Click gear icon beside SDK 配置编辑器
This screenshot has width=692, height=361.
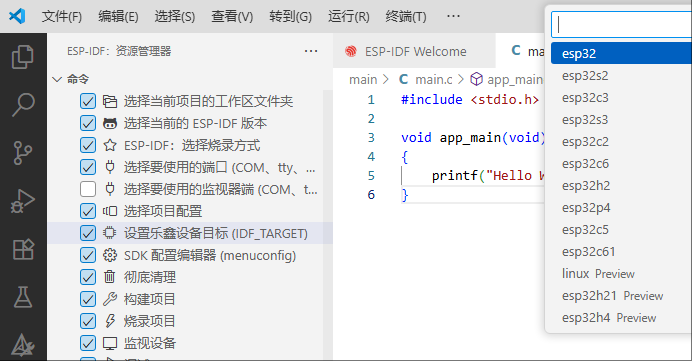pos(110,255)
